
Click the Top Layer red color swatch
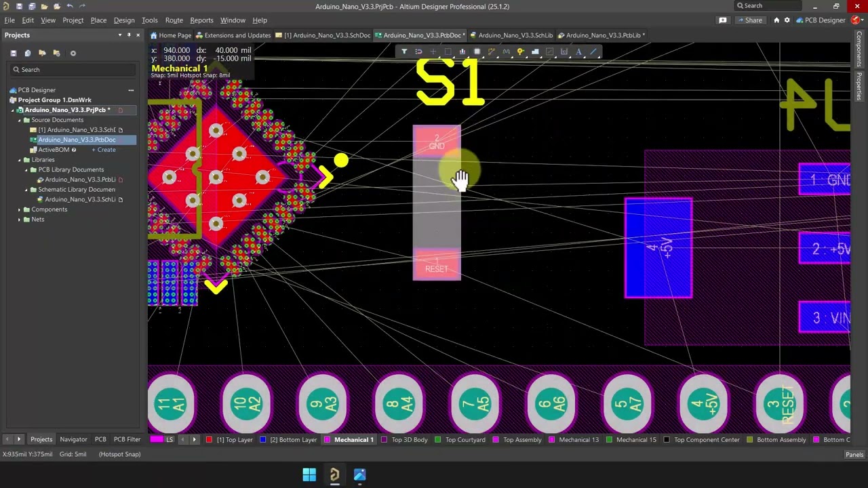tap(210, 440)
